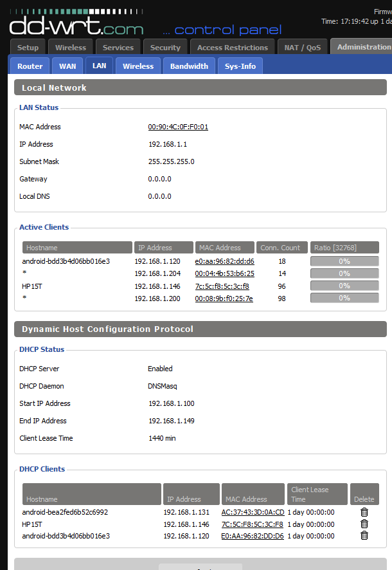The height and width of the screenshot is (570, 392).
Task: Click the HP15T hostname in Active Clients
Action: 32,286
